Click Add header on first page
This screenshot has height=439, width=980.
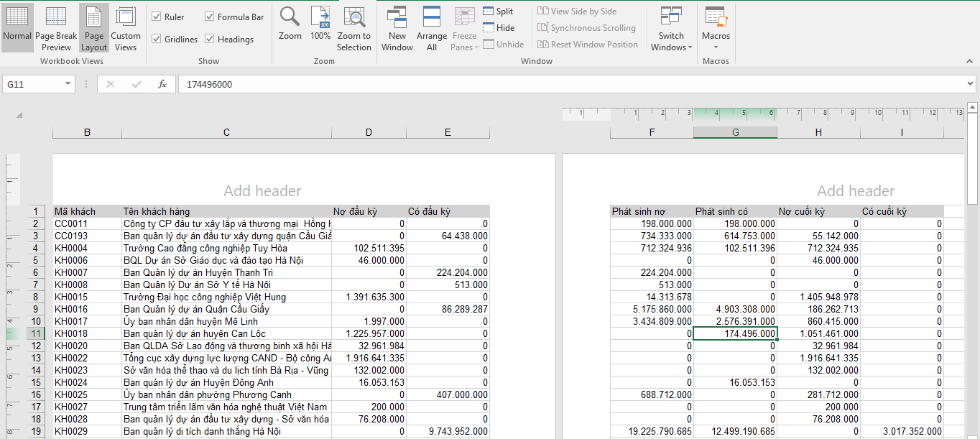pyautogui.click(x=263, y=191)
